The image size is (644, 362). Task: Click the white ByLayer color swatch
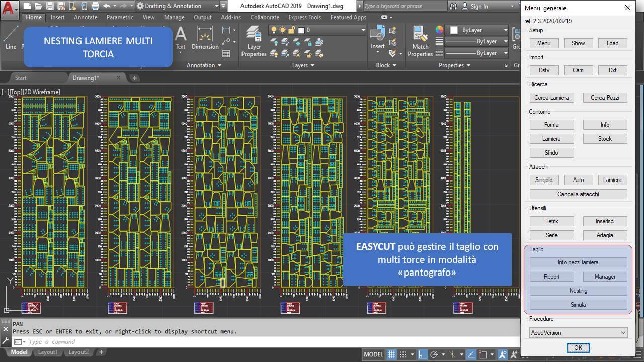(454, 30)
